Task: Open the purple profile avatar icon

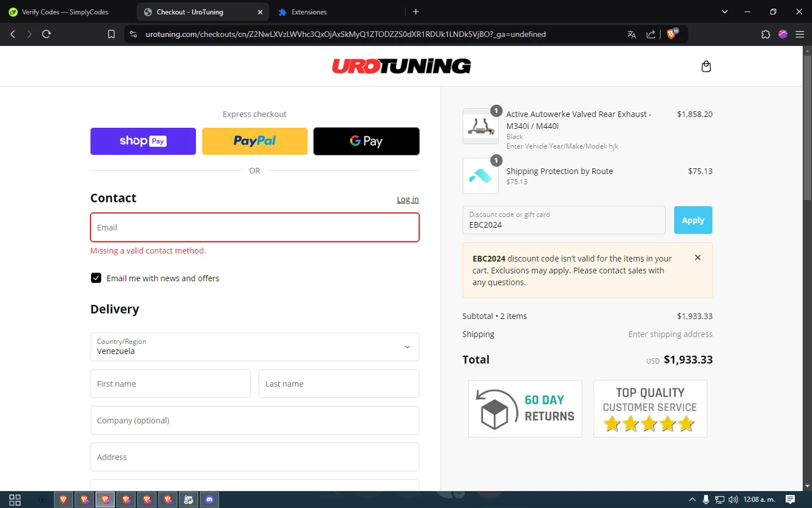Action: click(783, 34)
